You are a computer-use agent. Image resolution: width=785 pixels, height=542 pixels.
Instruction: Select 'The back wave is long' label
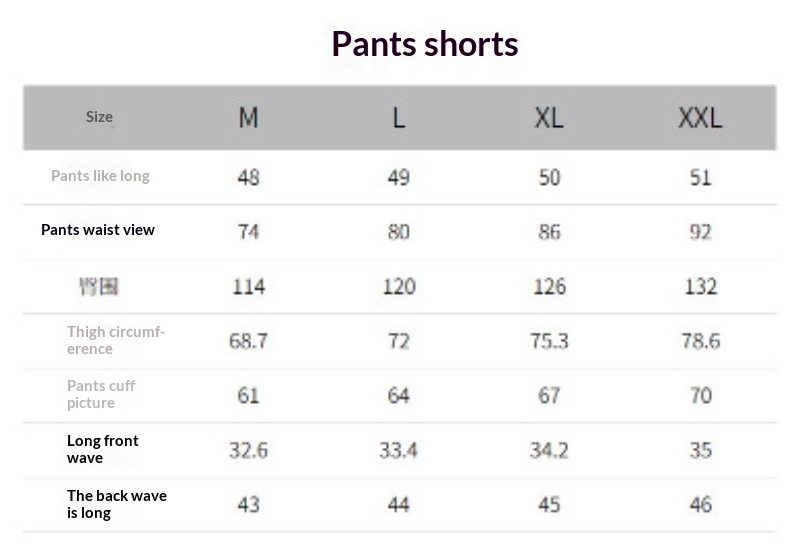[x=116, y=504]
